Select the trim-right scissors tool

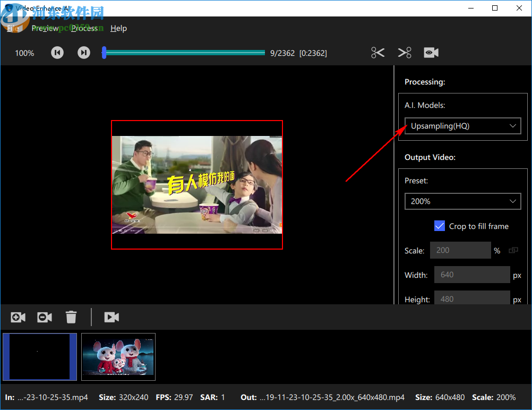[404, 52]
